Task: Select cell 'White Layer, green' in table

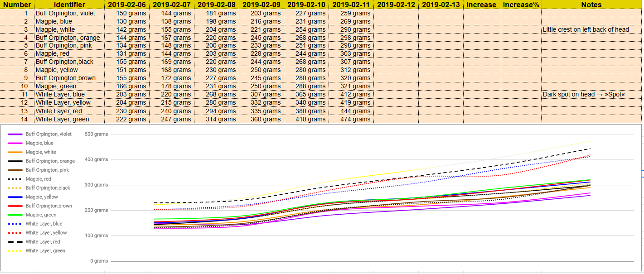Action: 69,119
